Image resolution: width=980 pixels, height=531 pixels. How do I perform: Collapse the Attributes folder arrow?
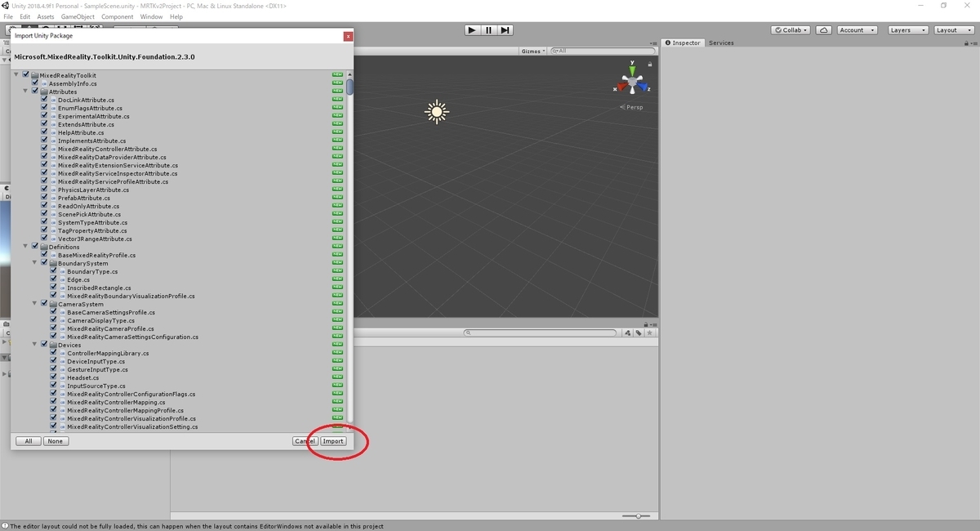click(x=25, y=91)
